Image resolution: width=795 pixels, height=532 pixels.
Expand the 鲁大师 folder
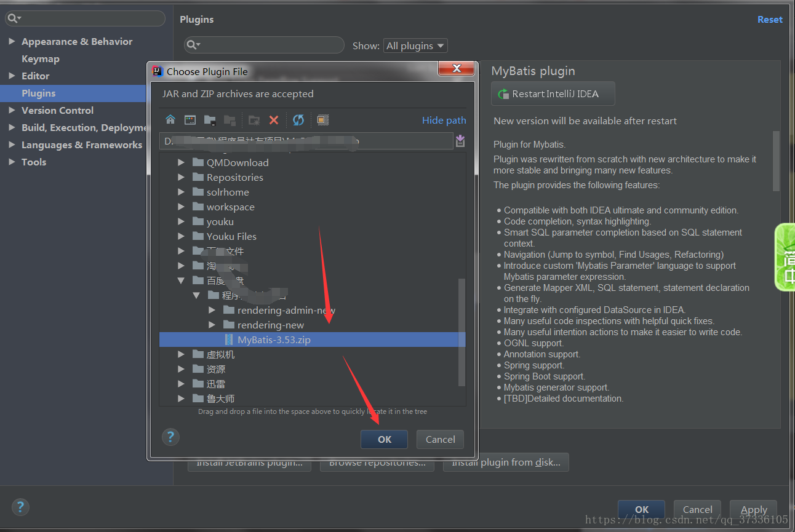[181, 399]
